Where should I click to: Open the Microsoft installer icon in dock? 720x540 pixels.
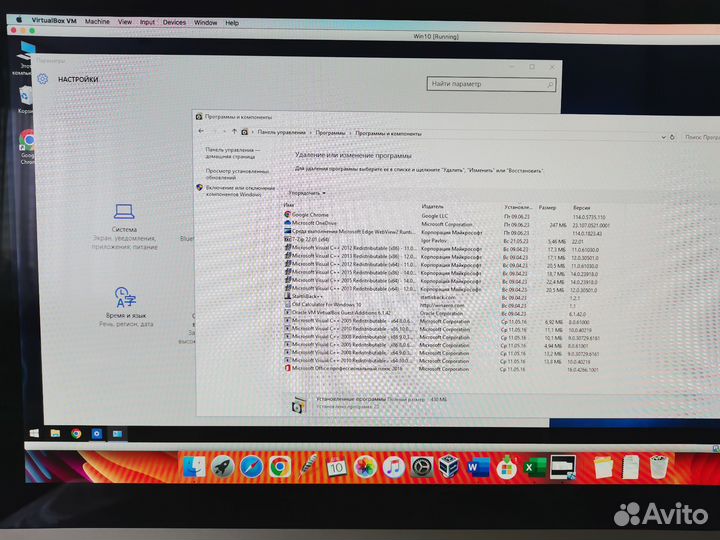click(x=506, y=467)
